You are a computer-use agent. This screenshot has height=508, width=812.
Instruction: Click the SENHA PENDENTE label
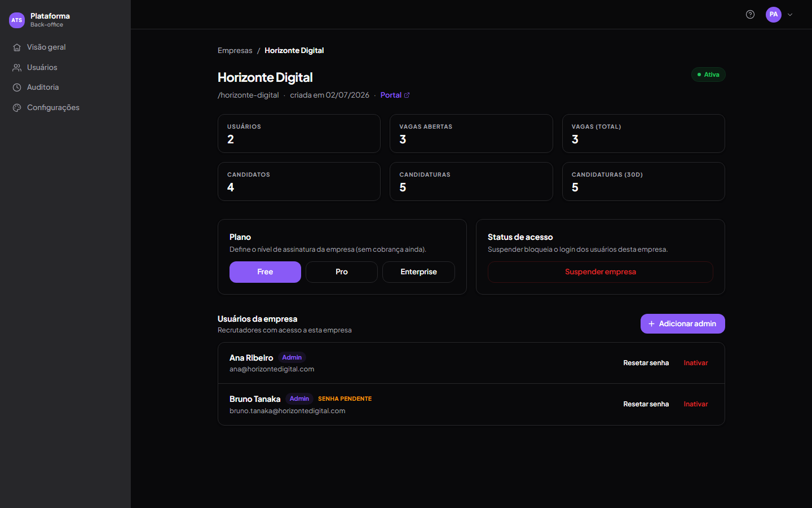[x=345, y=398]
